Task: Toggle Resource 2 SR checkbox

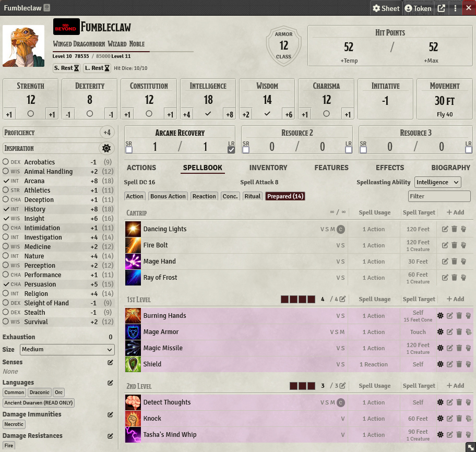Action: tap(246, 150)
